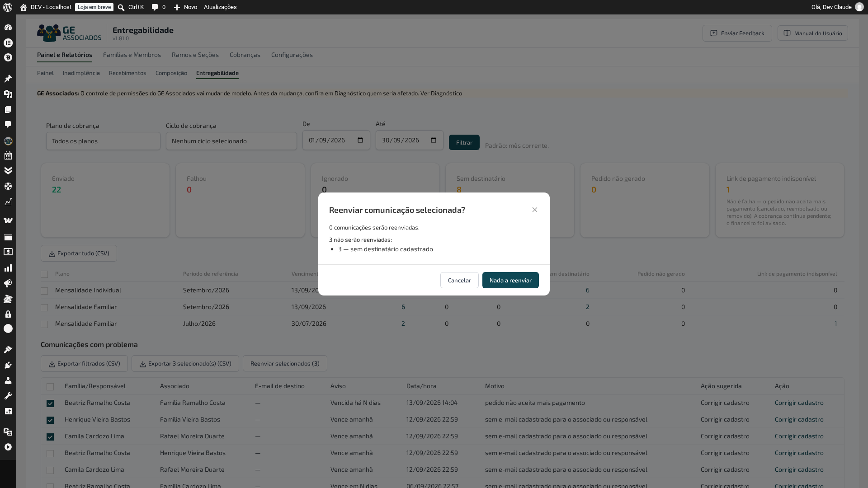
Task: Select all problem communications header checkbox
Action: [x=50, y=387]
